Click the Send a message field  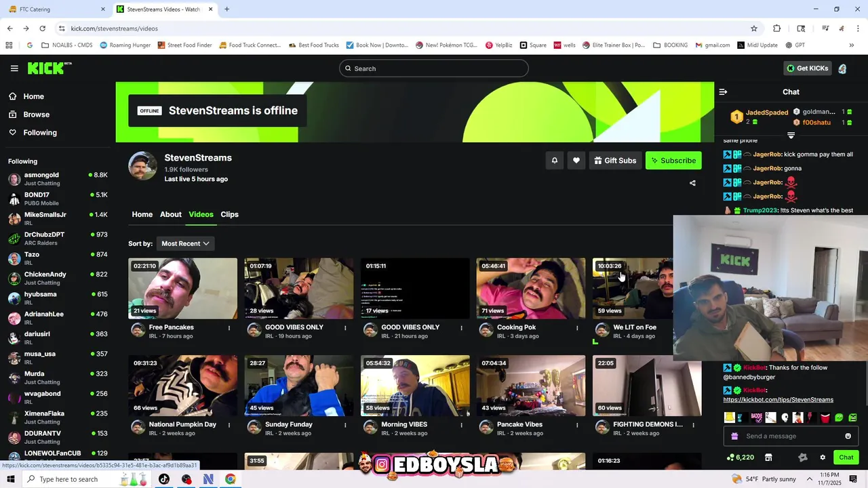tap(790, 436)
